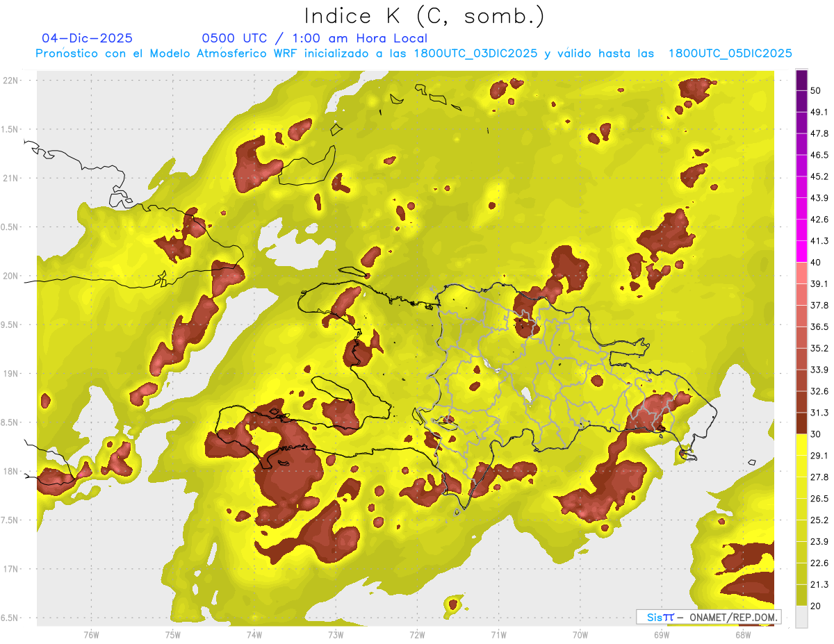The height and width of the screenshot is (644, 834).
Task: Click the "0.5N" latitude label
Action: (10, 226)
